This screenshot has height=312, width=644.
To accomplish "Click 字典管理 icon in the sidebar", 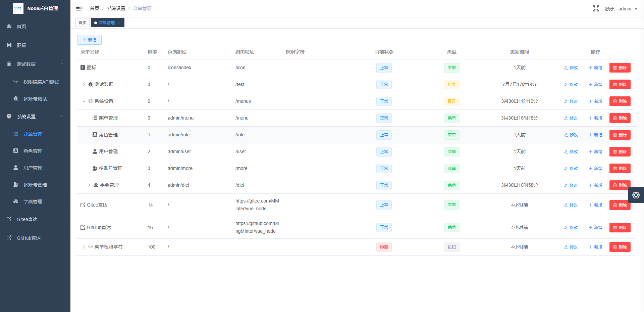I will coord(16,201).
